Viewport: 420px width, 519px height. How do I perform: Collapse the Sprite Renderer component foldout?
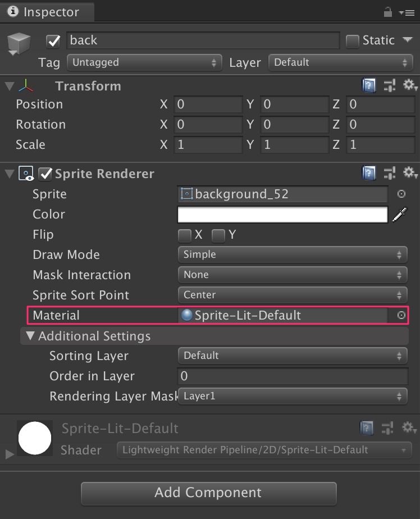10,174
